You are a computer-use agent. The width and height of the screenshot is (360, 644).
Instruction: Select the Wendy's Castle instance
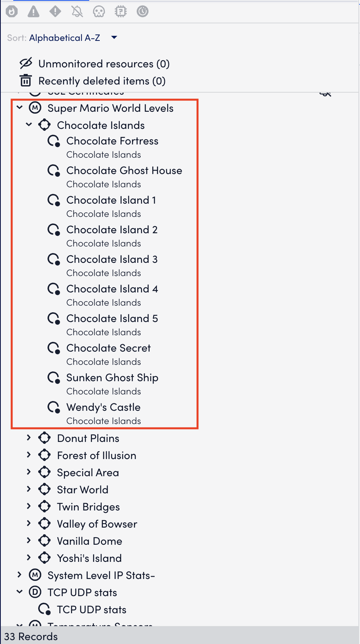click(x=103, y=407)
